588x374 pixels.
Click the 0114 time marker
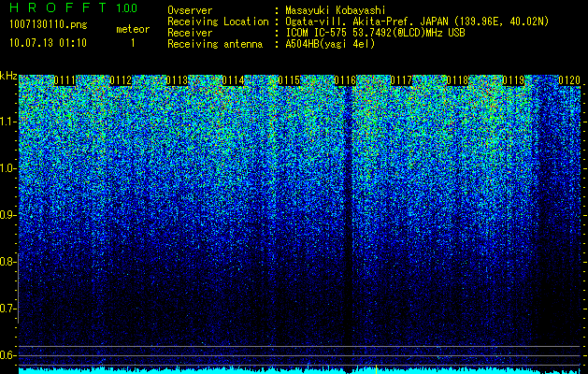(234, 80)
